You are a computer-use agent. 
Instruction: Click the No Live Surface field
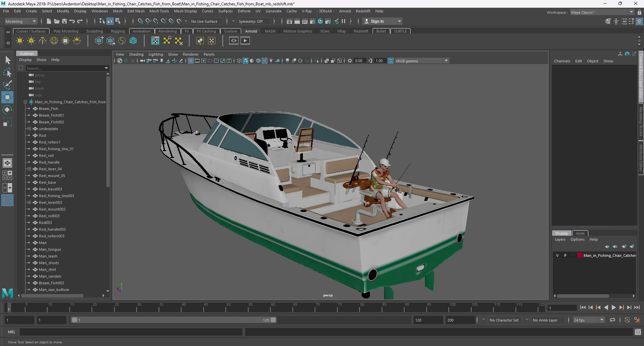click(206, 21)
